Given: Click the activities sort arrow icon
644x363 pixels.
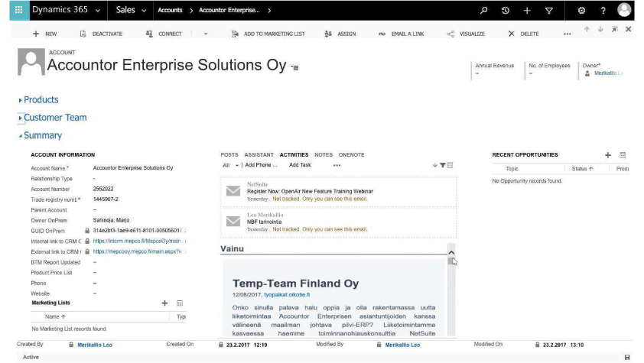Looking at the screenshot, I should click(x=435, y=165).
